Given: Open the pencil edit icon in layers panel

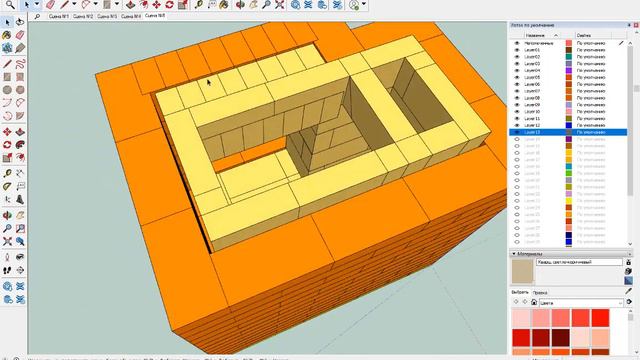Looking at the screenshot, I should pos(621,43).
